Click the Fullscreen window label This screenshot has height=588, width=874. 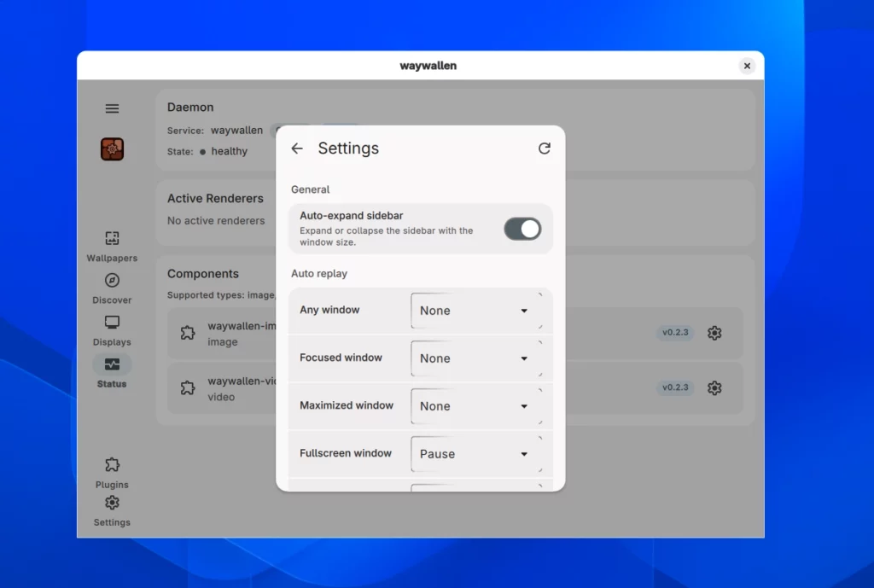coord(346,453)
